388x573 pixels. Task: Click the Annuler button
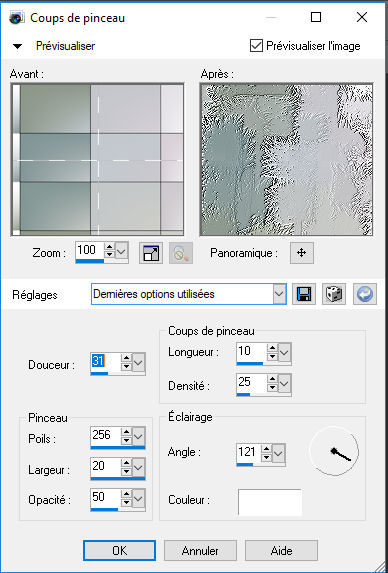pyautogui.click(x=200, y=550)
